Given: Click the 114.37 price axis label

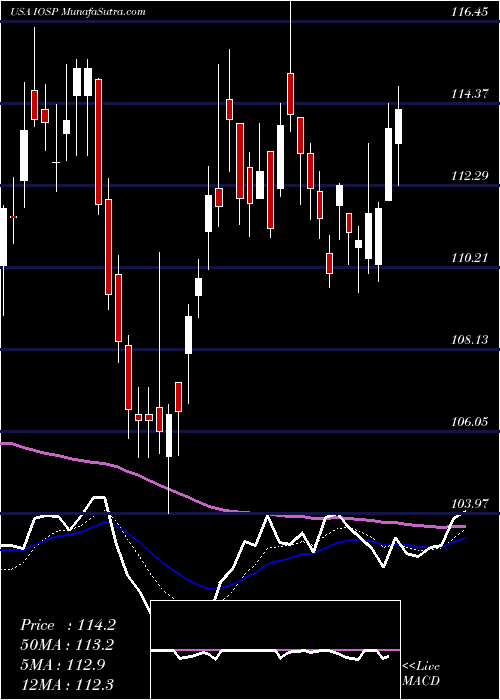Looking at the screenshot, I should [x=469, y=94].
